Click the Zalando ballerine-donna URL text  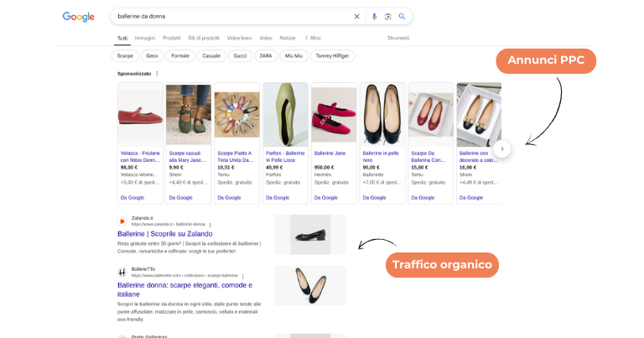click(168, 224)
